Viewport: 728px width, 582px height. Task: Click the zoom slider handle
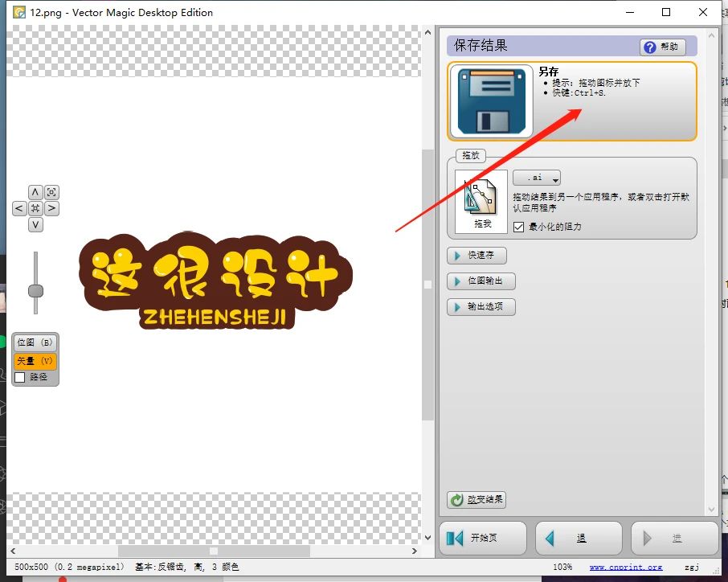click(35, 291)
